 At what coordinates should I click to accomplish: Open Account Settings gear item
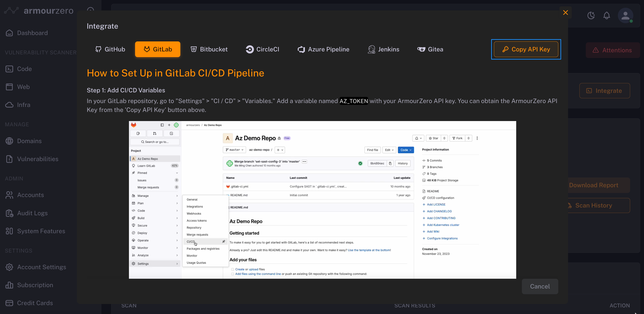tap(41, 267)
